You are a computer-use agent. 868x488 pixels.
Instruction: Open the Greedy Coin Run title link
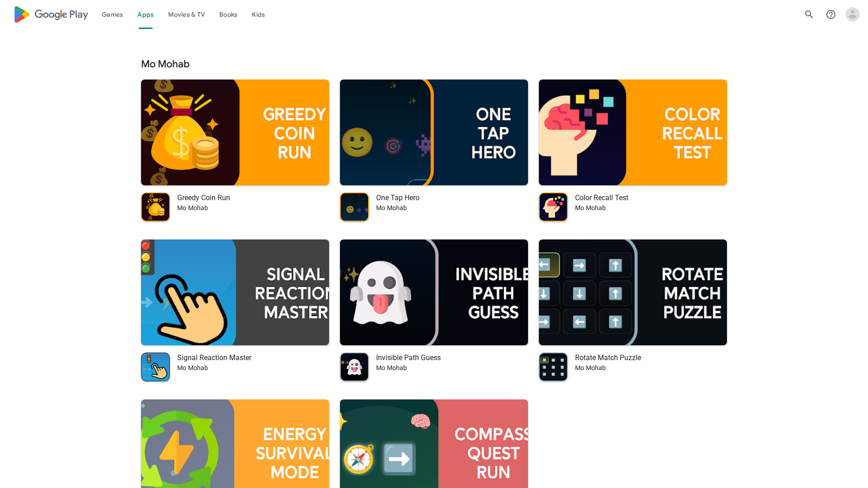pyautogui.click(x=203, y=198)
